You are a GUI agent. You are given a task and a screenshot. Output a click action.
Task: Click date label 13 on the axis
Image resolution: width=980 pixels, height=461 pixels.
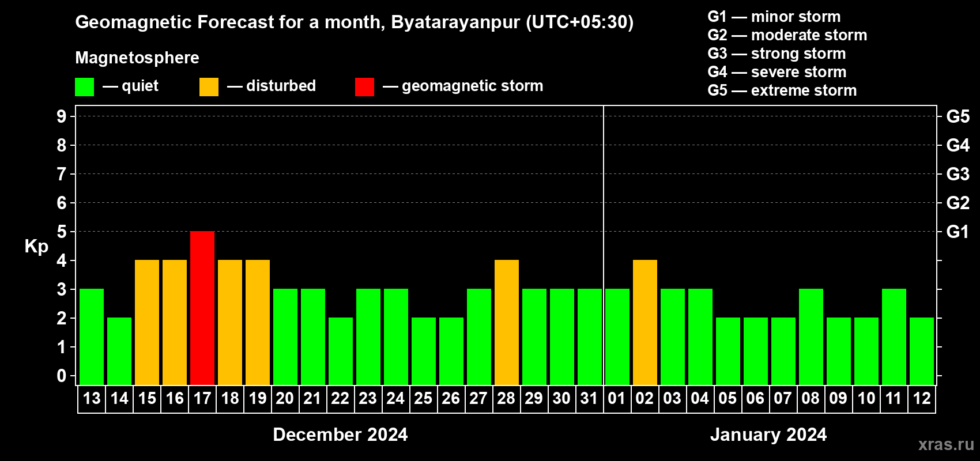pos(92,398)
